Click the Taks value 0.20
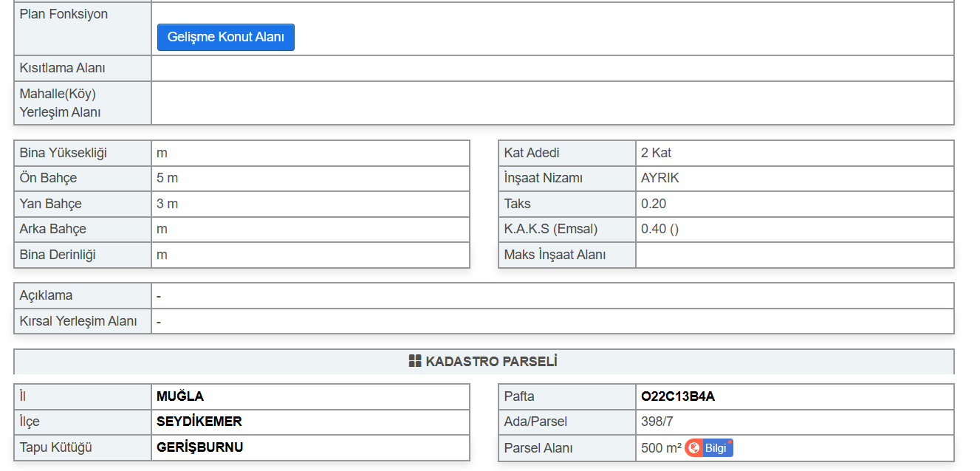Viewport: 980px width, 471px height. pyautogui.click(x=654, y=204)
